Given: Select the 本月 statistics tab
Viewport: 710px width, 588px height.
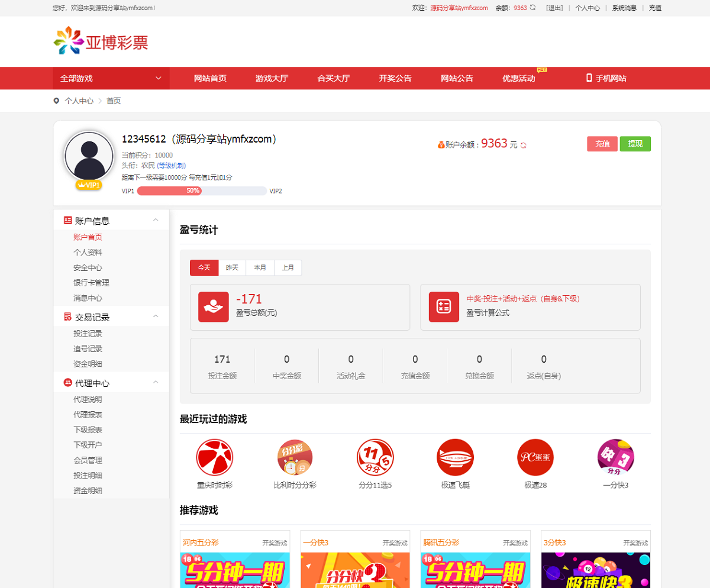Looking at the screenshot, I should coord(260,268).
